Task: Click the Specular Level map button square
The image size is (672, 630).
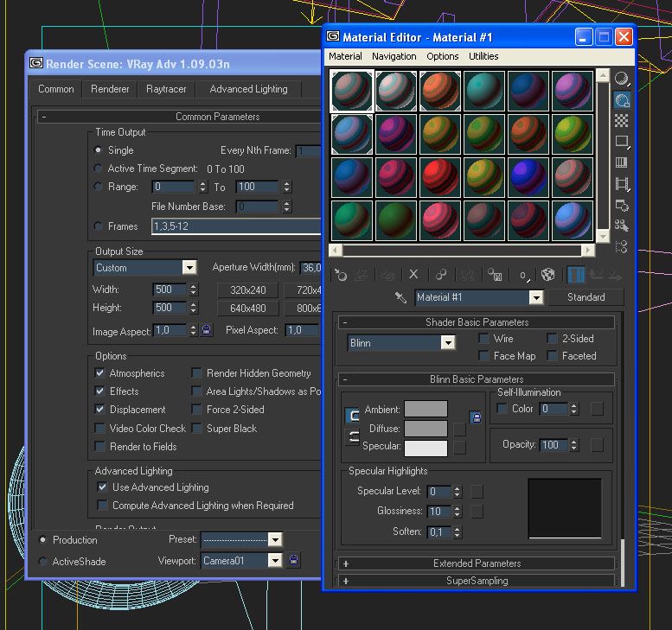Action: click(477, 491)
